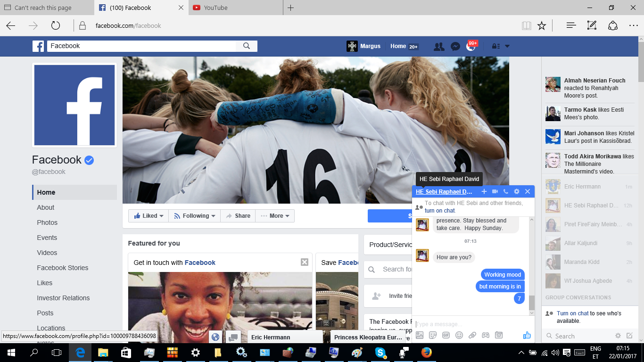
Task: Start a video call in chat window
Action: [495, 191]
